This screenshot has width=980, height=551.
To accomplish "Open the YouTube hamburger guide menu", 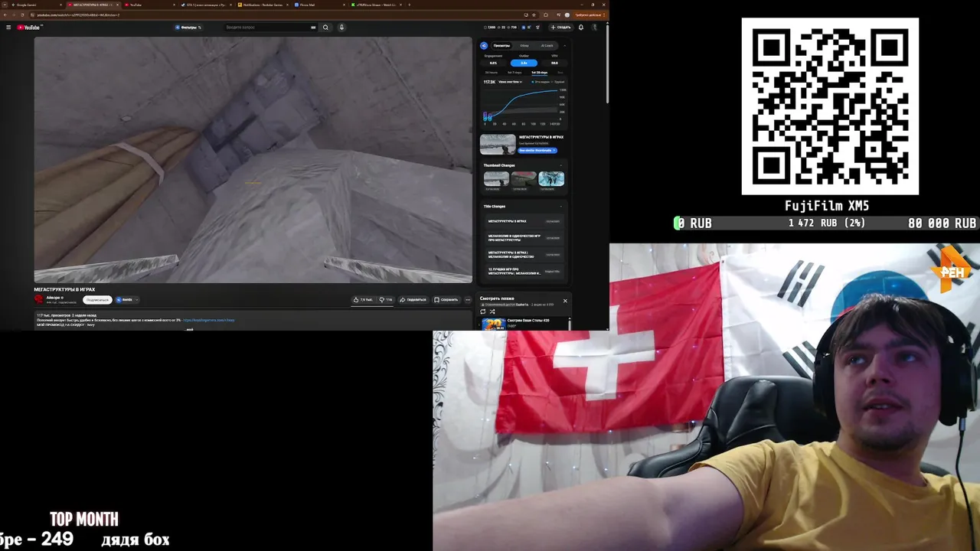I will [x=8, y=28].
